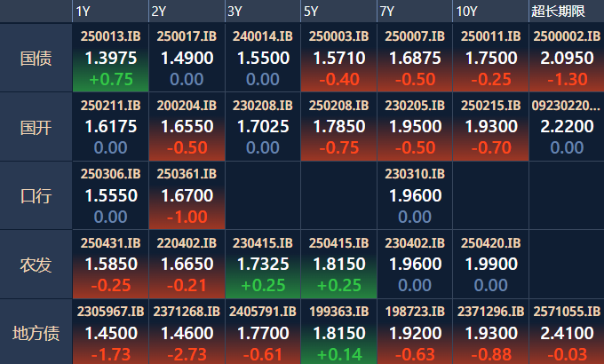The height and width of the screenshot is (364, 604).
Task: Click the 10Y column header
Action: point(490,12)
